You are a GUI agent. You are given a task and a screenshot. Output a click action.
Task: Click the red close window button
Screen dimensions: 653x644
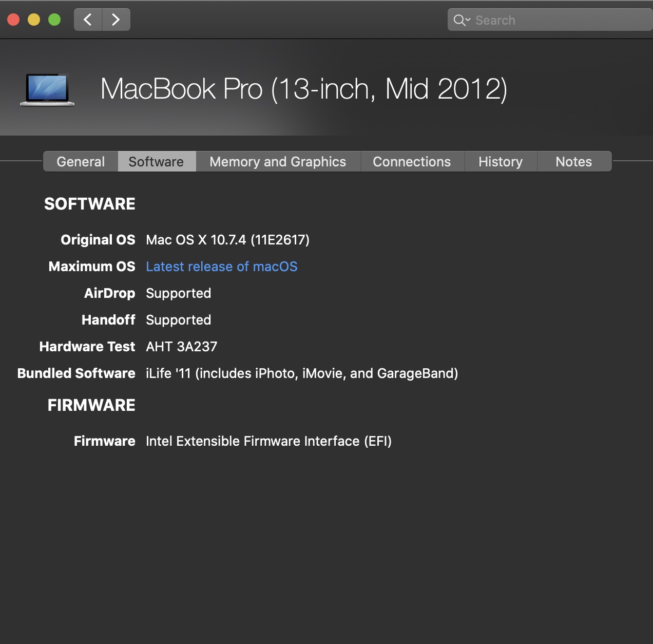[13, 20]
